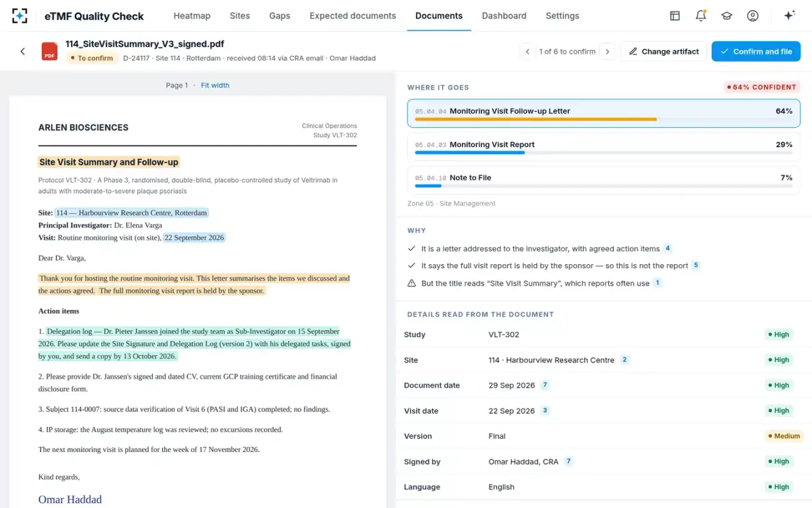The width and height of the screenshot is (812, 508).
Task: Click 'Zone 05 · Site Management' label
Action: pos(451,203)
